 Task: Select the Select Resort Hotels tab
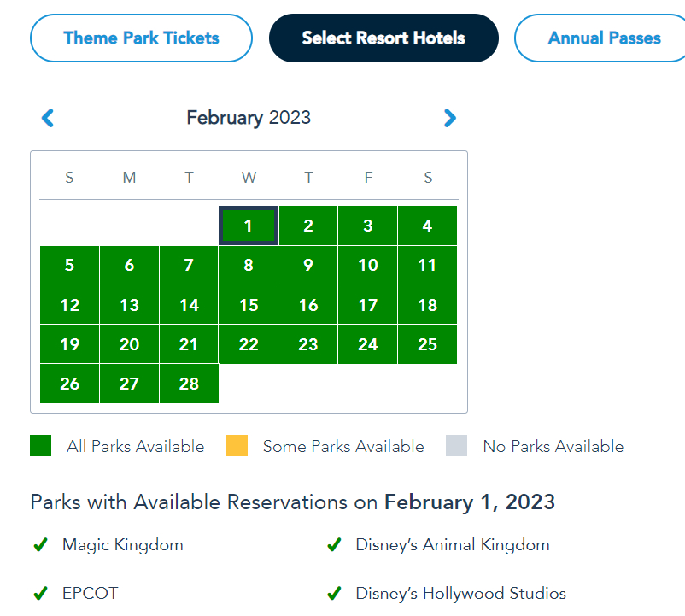(383, 38)
